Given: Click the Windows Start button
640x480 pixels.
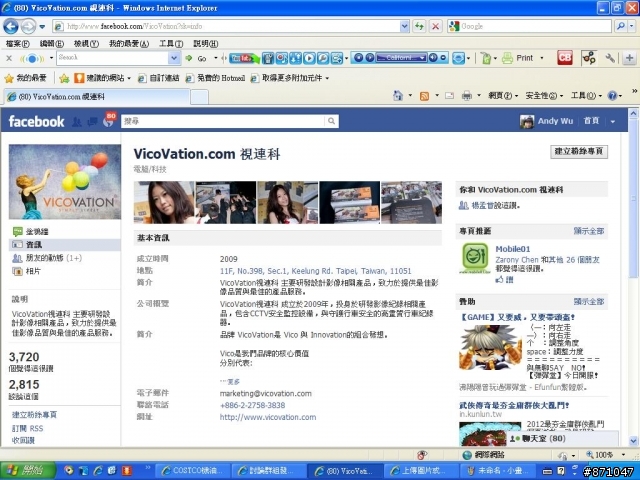Looking at the screenshot, I should pos(27,471).
